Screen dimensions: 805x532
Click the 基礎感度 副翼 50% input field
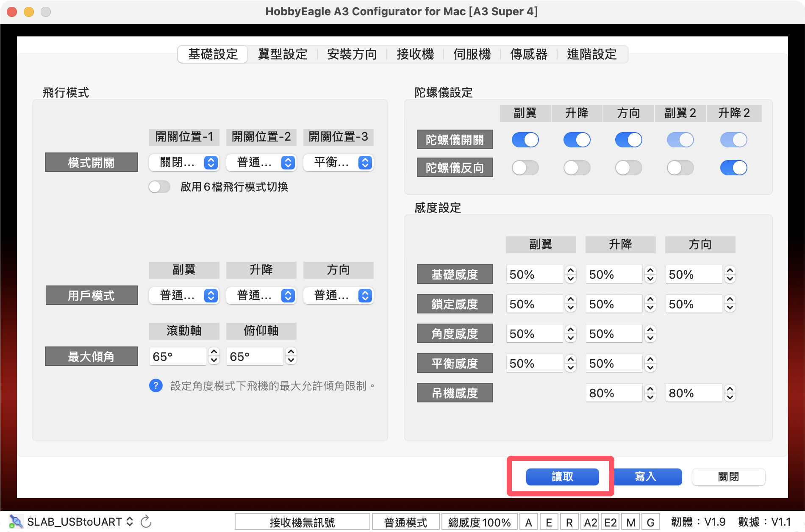pos(534,274)
